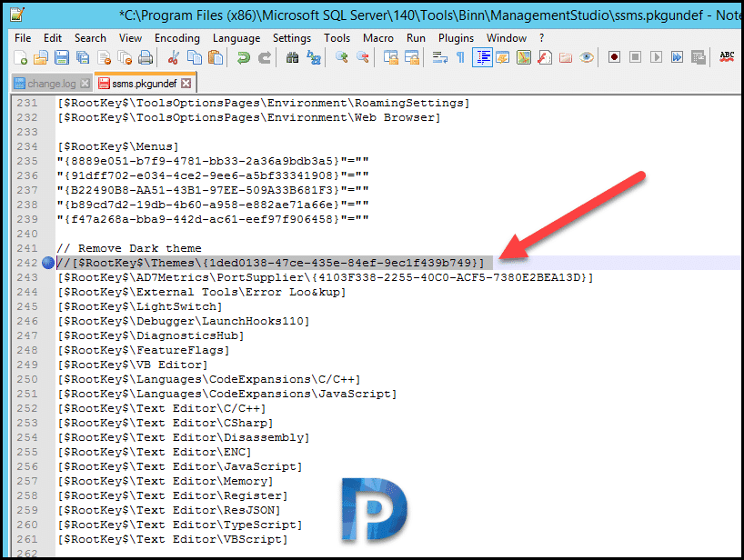Toggle file monitoring with the eye icon

587,57
